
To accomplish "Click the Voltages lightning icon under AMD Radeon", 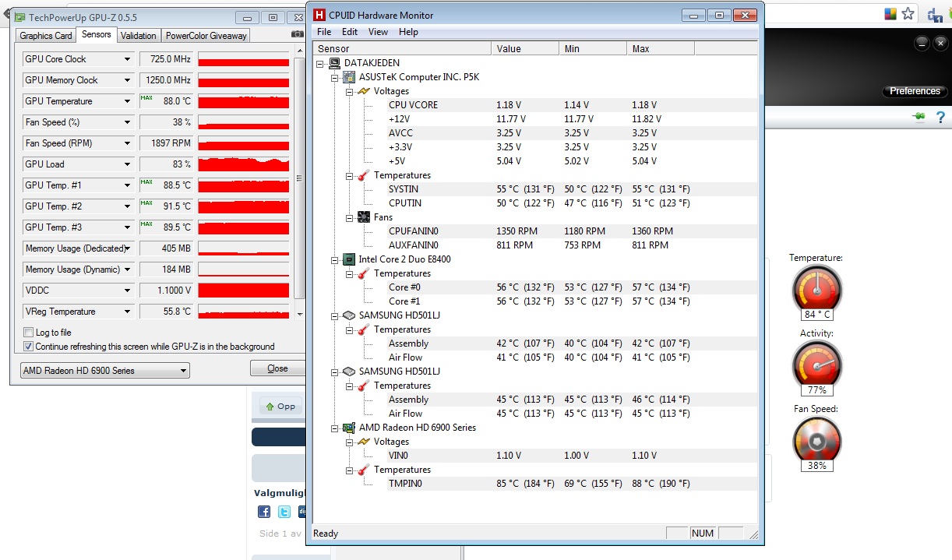I will [x=364, y=442].
